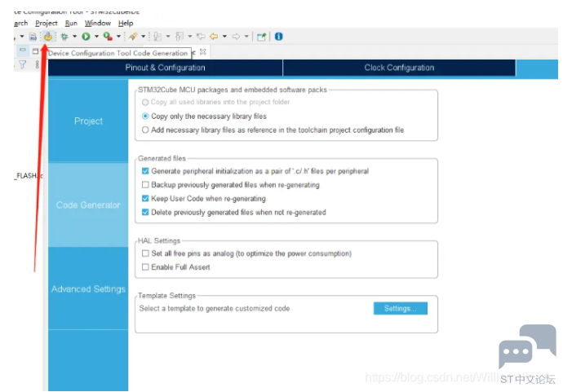Open the Run menu
Image resolution: width=563 pixels, height=392 pixels.
(x=71, y=23)
